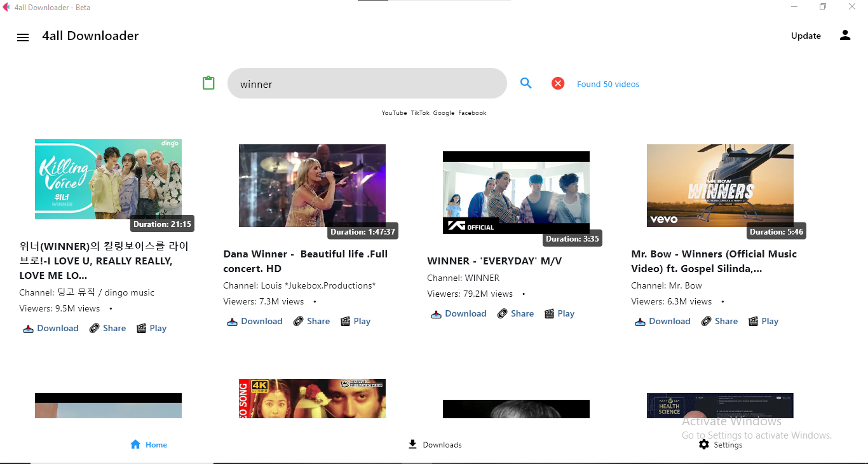Go to the Home tab

coord(149,445)
